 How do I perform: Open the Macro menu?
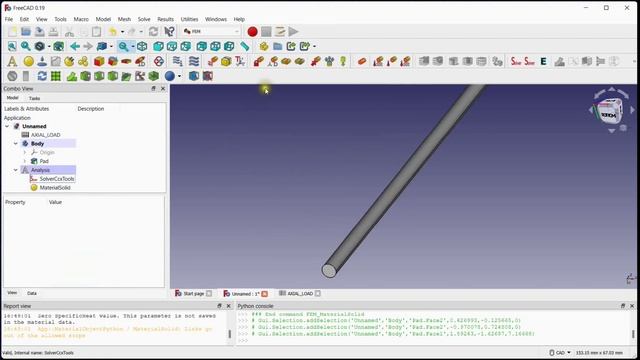click(81, 19)
